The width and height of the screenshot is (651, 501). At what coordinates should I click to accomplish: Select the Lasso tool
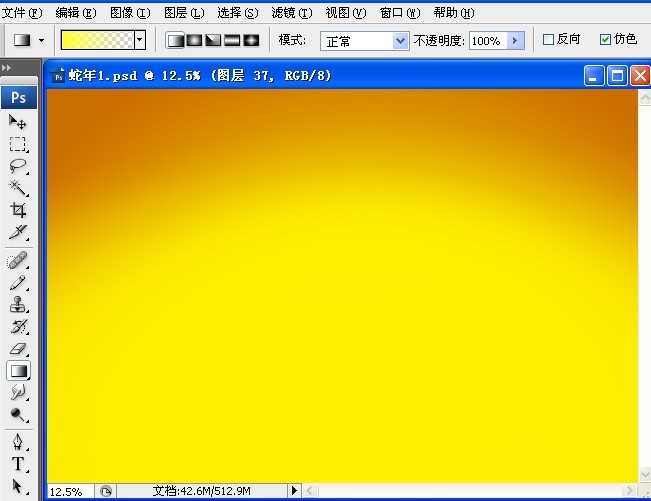tap(17, 166)
